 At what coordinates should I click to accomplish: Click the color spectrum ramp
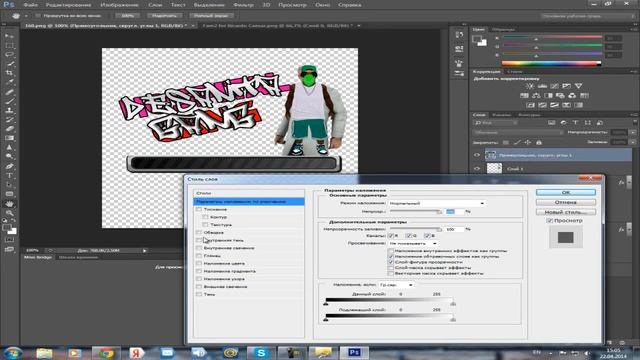coord(551,63)
